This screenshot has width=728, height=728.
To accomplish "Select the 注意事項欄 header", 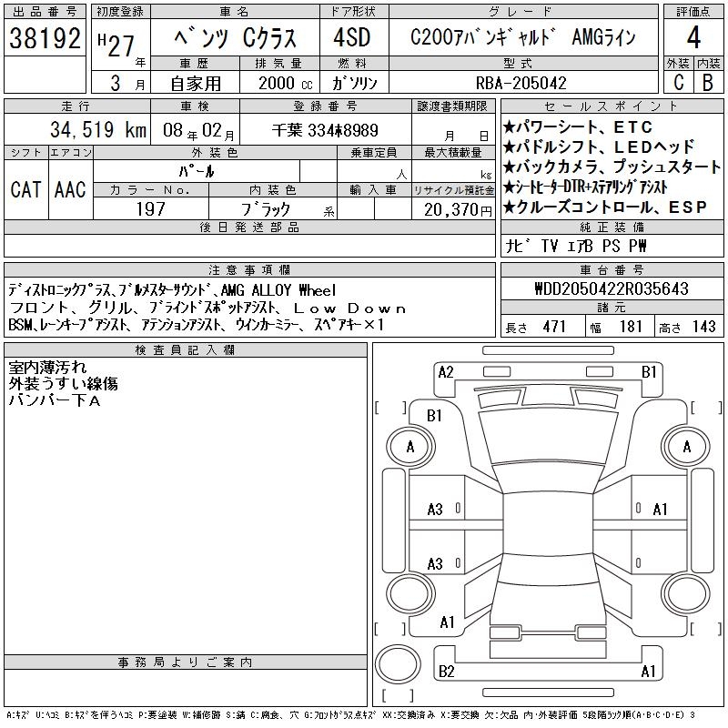I will [x=249, y=270].
